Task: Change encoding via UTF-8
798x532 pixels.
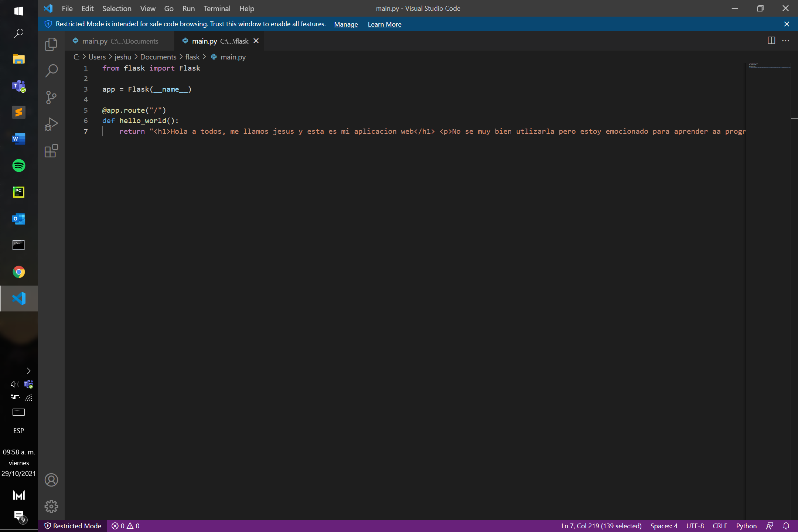Action: tap(695, 526)
